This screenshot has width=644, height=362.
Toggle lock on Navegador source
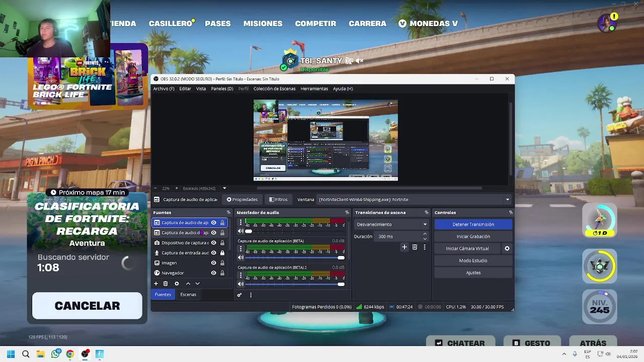(222, 273)
